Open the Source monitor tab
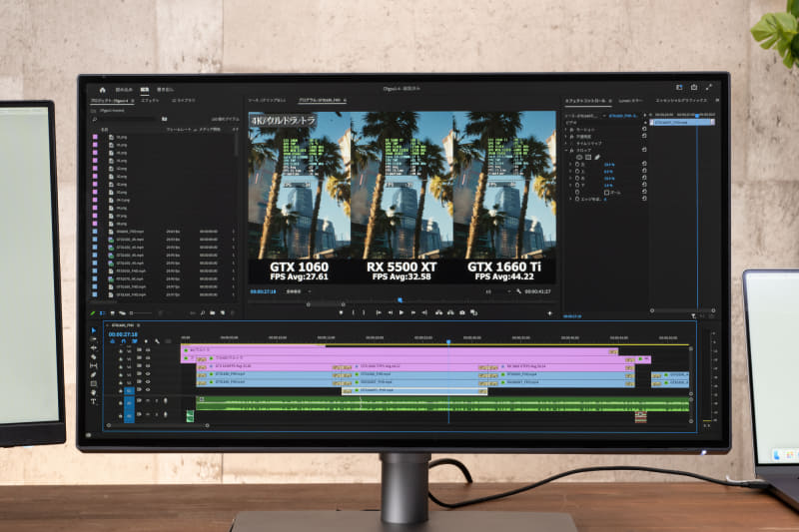This screenshot has height=532, width=799. 267,100
